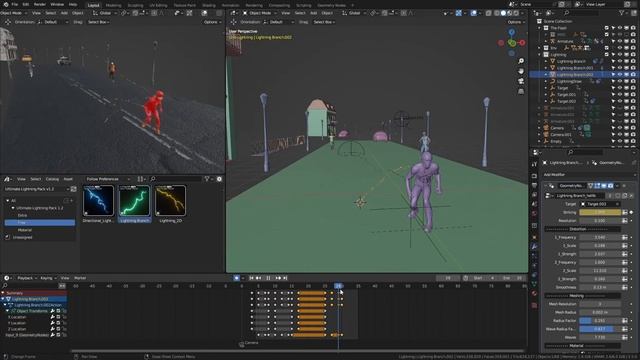Image resolution: width=640 pixels, height=360 pixels.
Task: Click the pan hand gizmo in the viewport
Action: (521, 71)
